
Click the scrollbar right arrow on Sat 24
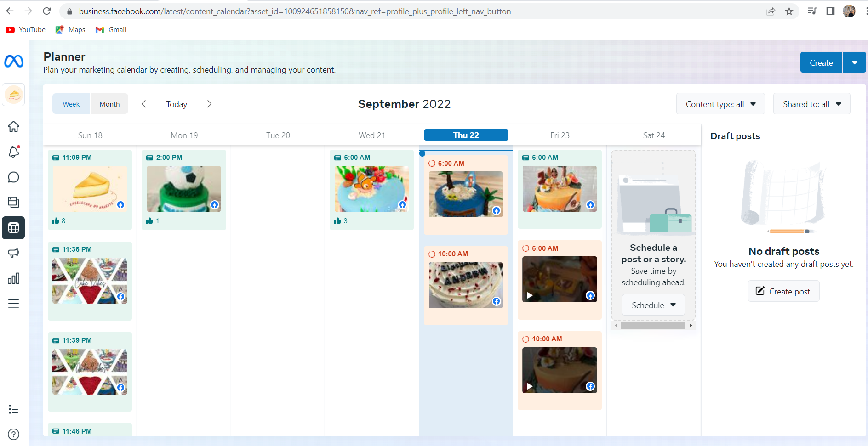click(x=690, y=326)
